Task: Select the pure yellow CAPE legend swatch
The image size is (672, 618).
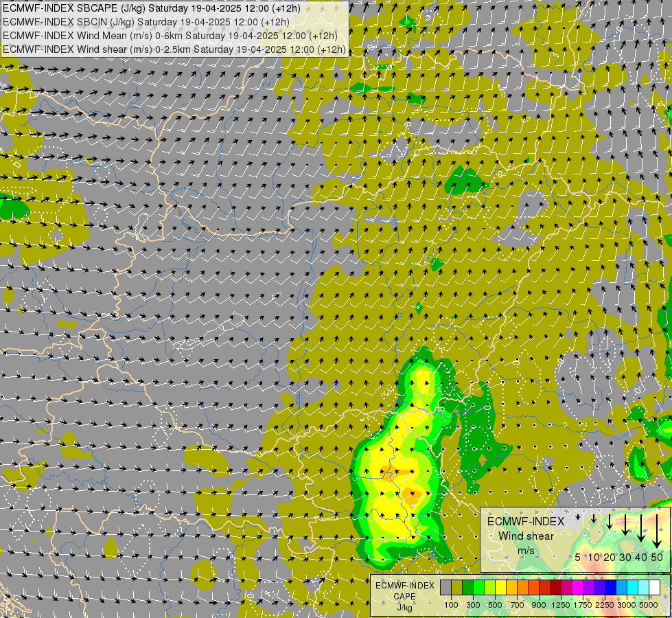Action: (x=500, y=588)
